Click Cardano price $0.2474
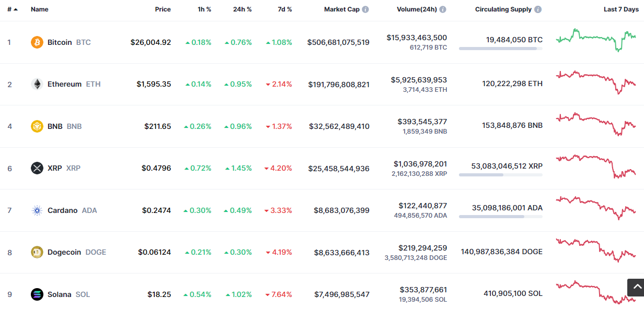The height and width of the screenshot is (309, 644). click(x=156, y=210)
